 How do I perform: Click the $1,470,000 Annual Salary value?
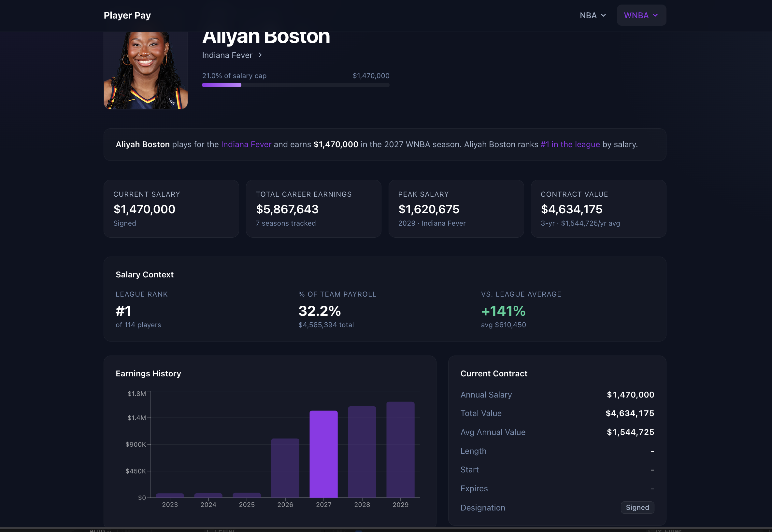pos(630,395)
